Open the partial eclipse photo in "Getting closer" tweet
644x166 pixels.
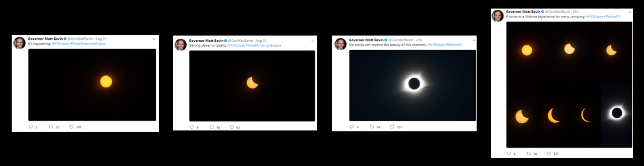point(252,85)
